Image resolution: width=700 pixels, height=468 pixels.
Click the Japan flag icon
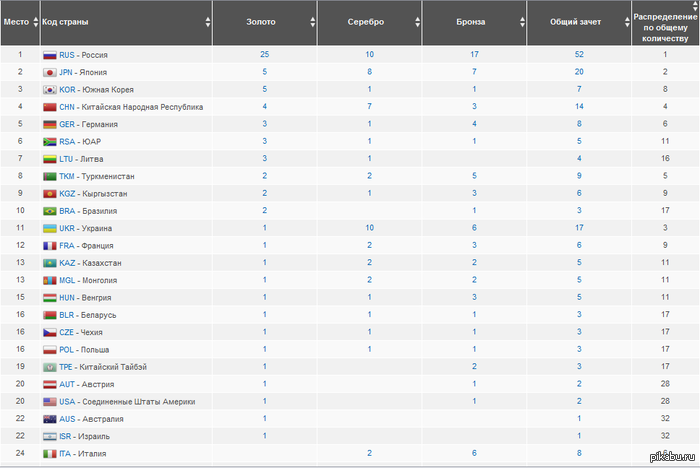click(49, 72)
